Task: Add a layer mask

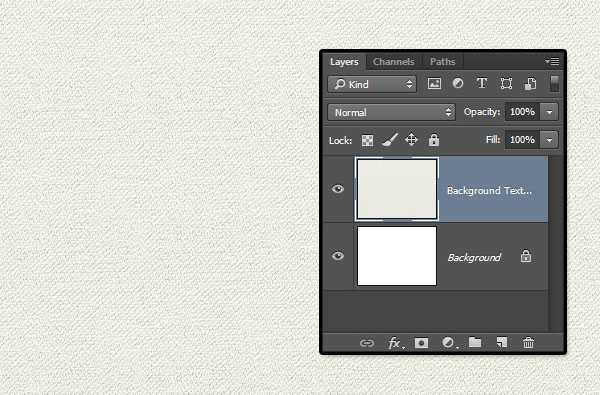Action: pyautogui.click(x=421, y=343)
